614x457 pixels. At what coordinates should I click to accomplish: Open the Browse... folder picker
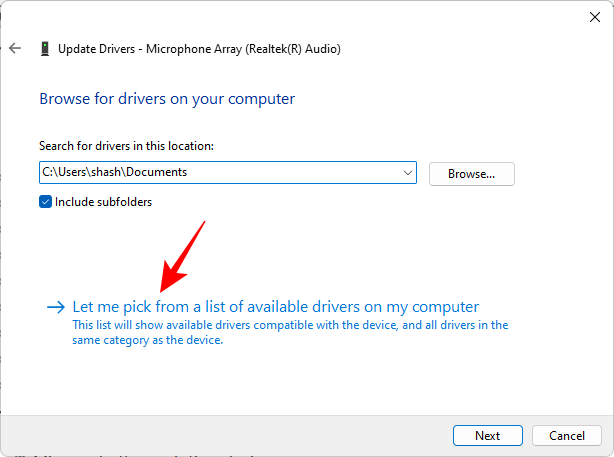coord(471,174)
